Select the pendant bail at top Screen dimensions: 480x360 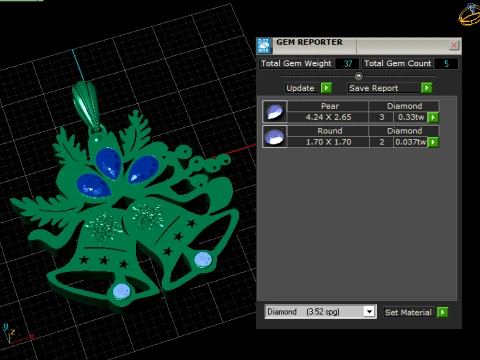click(86, 105)
